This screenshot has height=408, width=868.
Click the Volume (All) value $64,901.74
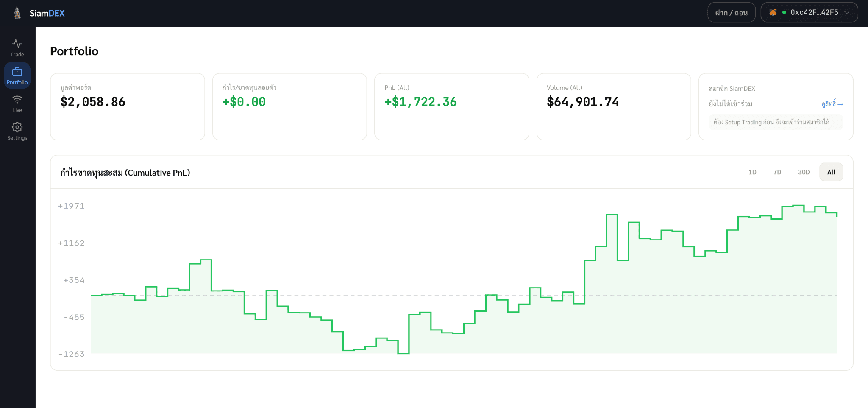pos(583,102)
